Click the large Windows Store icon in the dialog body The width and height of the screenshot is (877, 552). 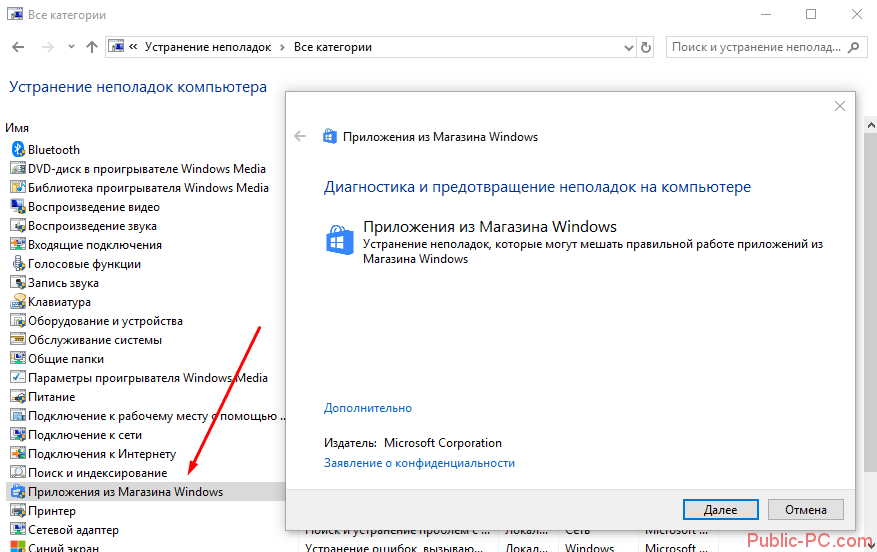tap(340, 240)
